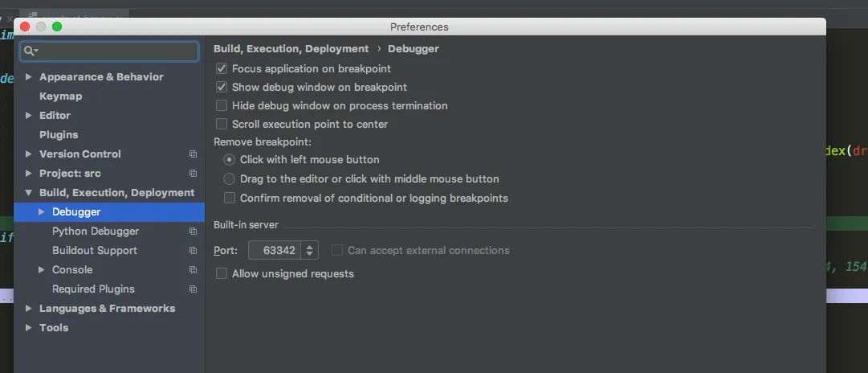Click project-level icon beside Version Control
Screen dimensions: 868x373
[193, 154]
